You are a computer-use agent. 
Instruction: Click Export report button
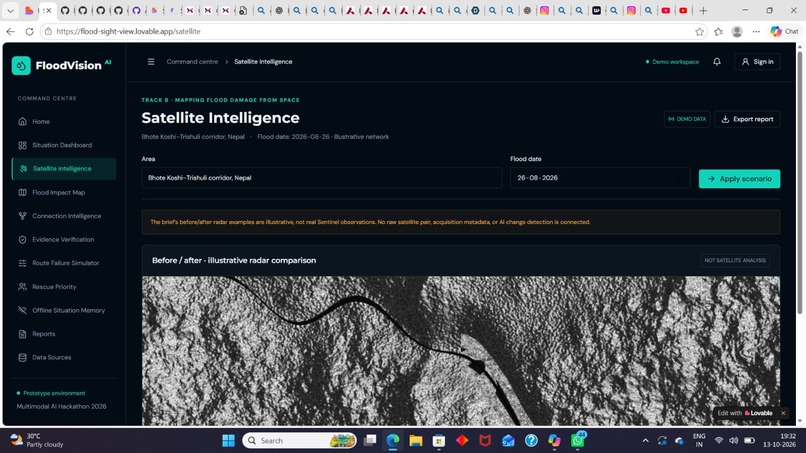pos(747,119)
